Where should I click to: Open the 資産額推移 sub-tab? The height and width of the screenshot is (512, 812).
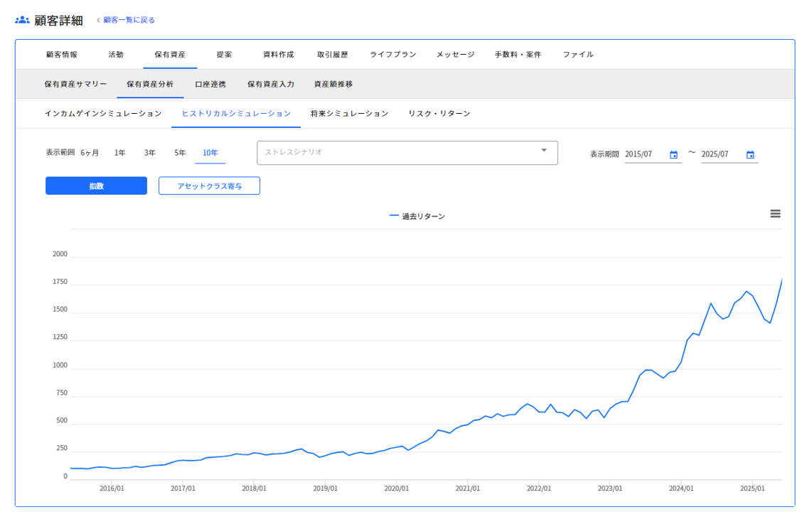click(x=333, y=84)
